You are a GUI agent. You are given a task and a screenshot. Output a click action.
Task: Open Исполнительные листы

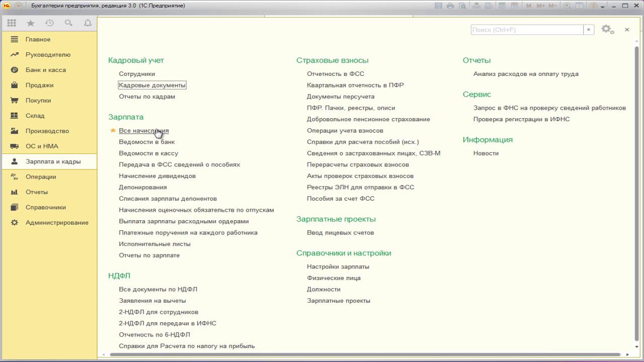154,244
